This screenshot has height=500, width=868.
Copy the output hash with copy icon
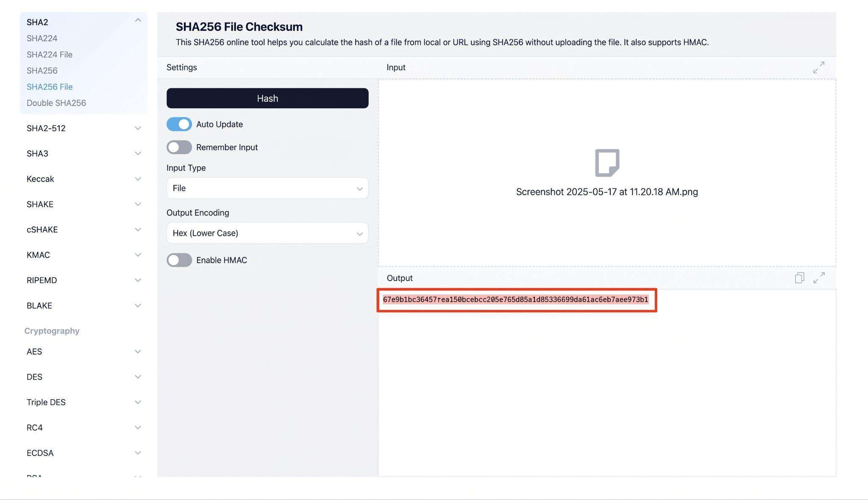coord(799,278)
